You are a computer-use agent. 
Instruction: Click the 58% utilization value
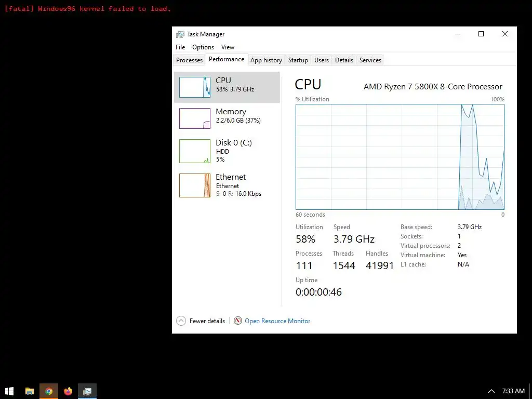pyautogui.click(x=305, y=239)
